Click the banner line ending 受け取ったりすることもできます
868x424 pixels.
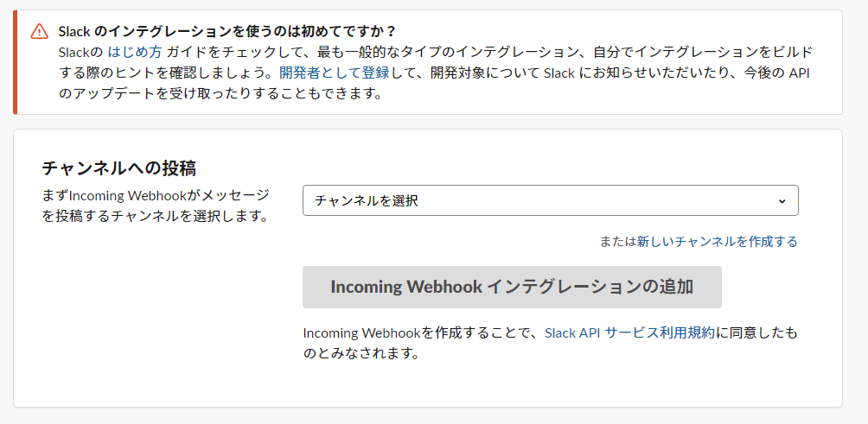(220, 93)
